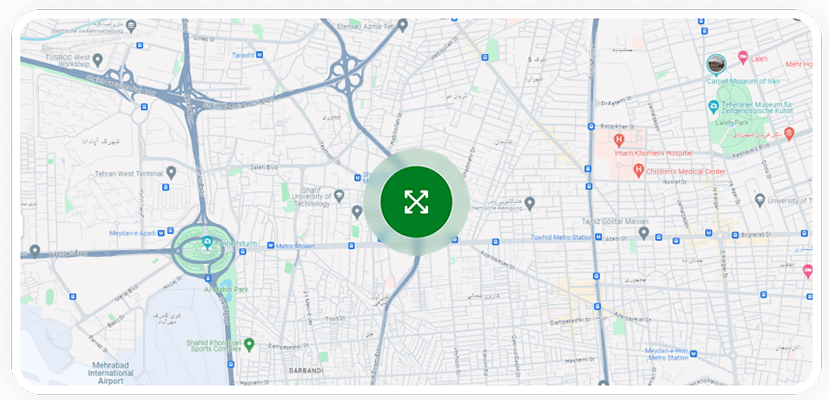Select the Laleh hotel bed marker

point(743,56)
